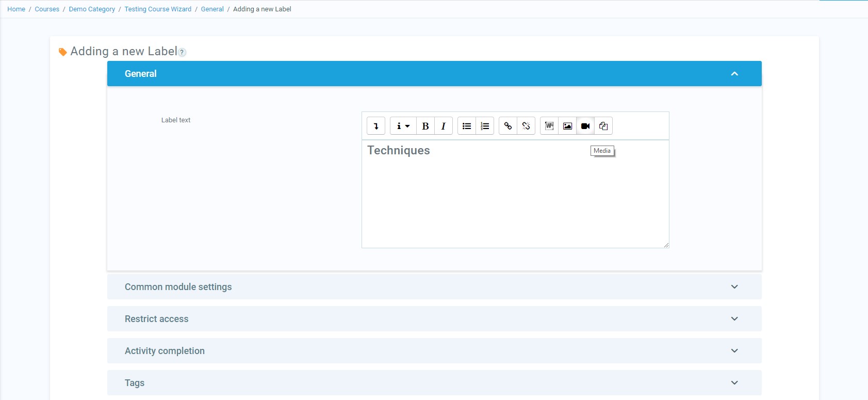Remove link using Unlink icon
This screenshot has width=868, height=400.
coord(526,126)
